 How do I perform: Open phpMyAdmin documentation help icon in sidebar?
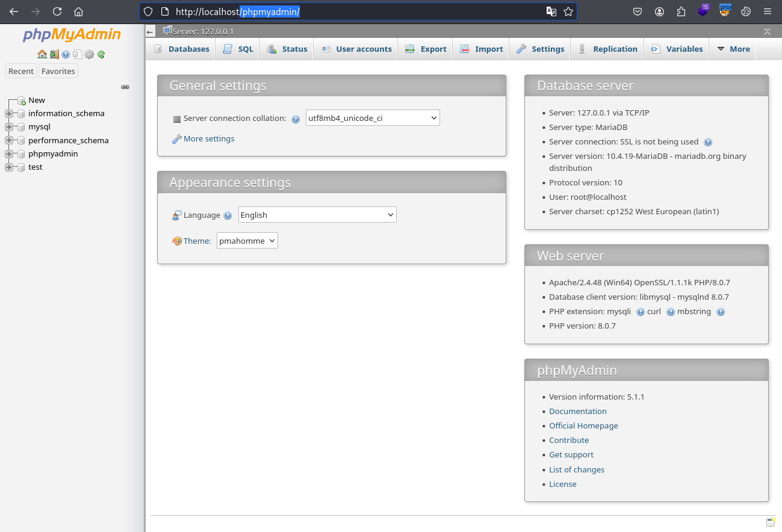[x=66, y=54]
